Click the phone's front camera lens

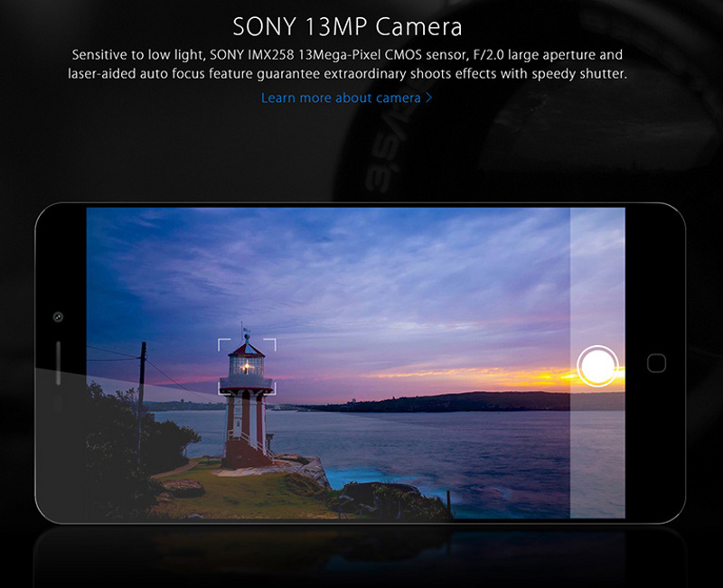coord(58,316)
